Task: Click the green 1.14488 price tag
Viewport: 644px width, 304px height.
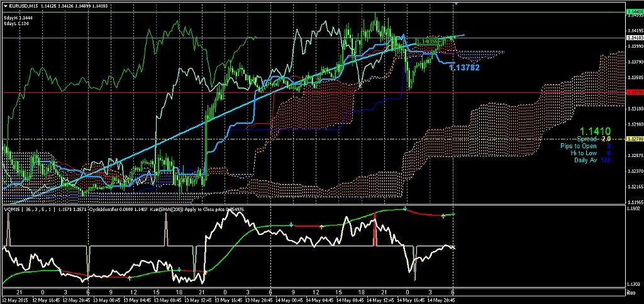Action: (x=635, y=13)
